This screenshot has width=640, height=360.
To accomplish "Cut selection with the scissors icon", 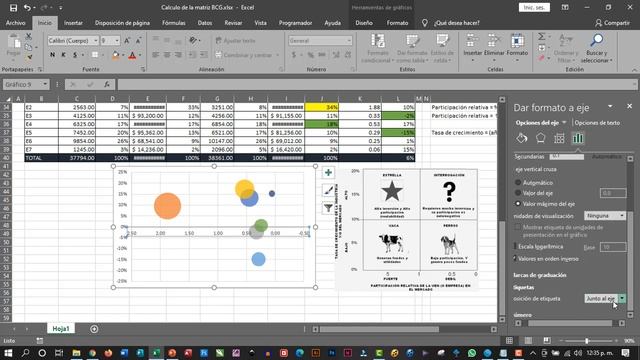I will click(29, 37).
